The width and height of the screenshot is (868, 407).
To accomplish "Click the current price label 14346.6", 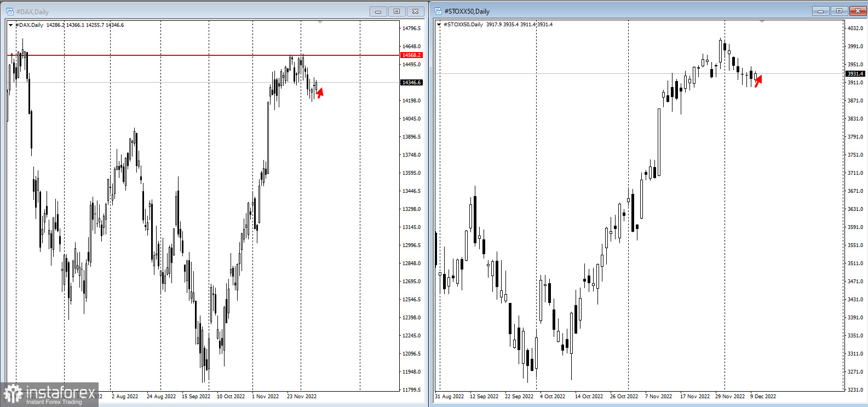I will pyautogui.click(x=411, y=83).
